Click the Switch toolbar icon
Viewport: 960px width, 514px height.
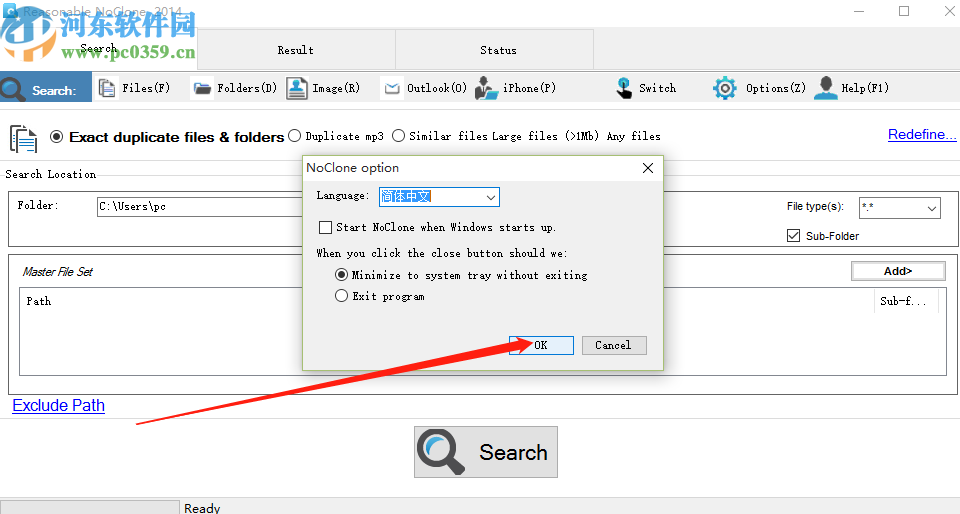624,88
